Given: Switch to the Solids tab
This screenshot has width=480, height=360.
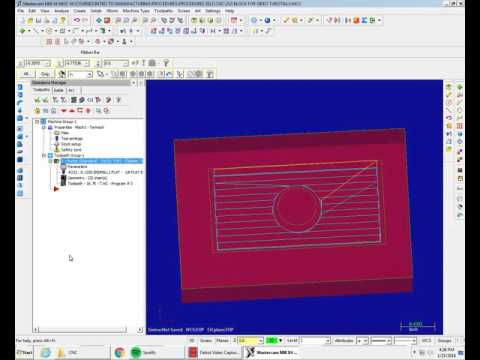Looking at the screenshot, I should tap(59, 90).
